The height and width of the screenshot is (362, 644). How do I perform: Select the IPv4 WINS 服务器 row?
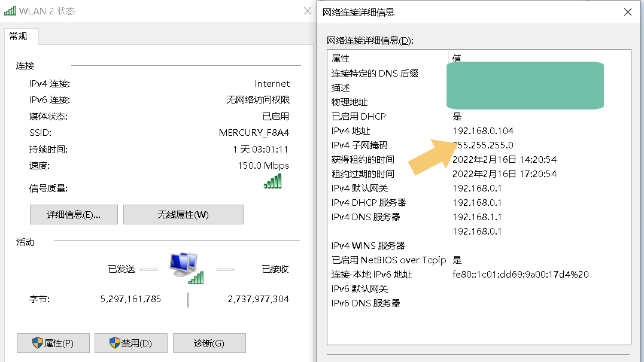click(368, 245)
